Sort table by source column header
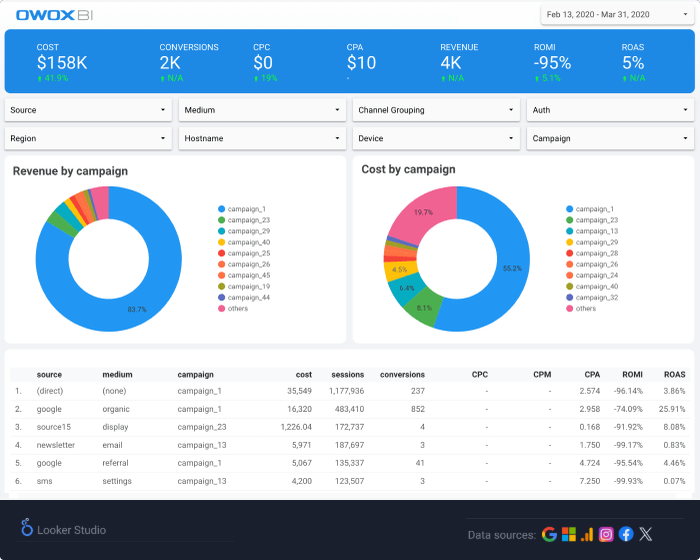The height and width of the screenshot is (560, 700). tap(49, 375)
